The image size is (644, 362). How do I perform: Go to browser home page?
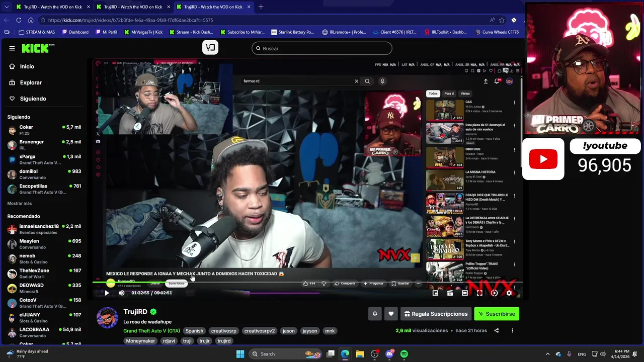click(31, 20)
